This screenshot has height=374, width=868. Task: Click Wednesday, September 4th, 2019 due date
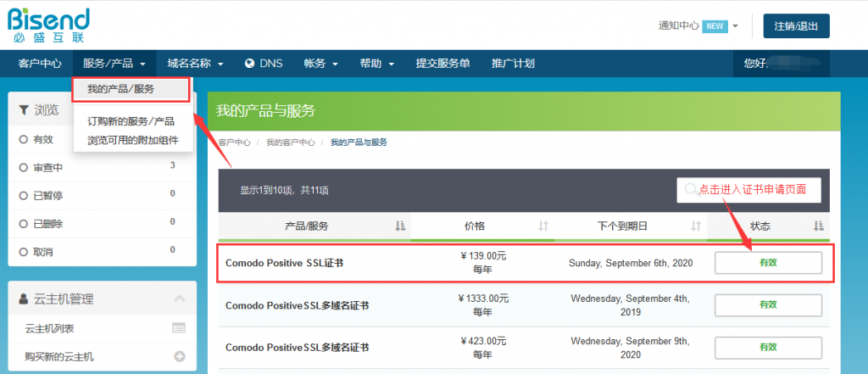click(631, 305)
